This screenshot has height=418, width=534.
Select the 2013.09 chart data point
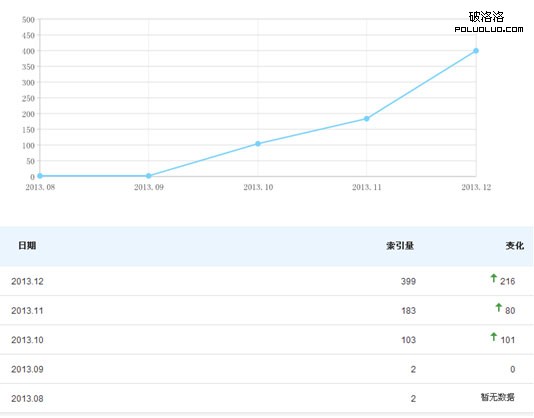pos(148,176)
